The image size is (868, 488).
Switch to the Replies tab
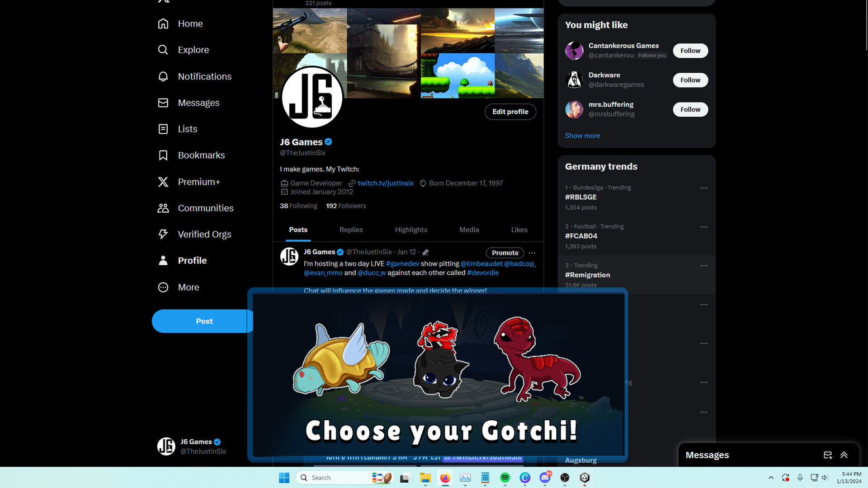351,230
